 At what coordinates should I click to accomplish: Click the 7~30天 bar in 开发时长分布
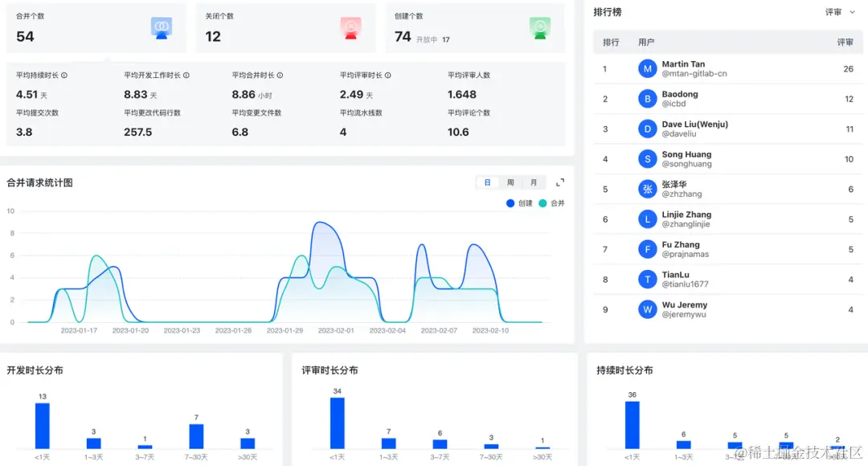pyautogui.click(x=196, y=436)
